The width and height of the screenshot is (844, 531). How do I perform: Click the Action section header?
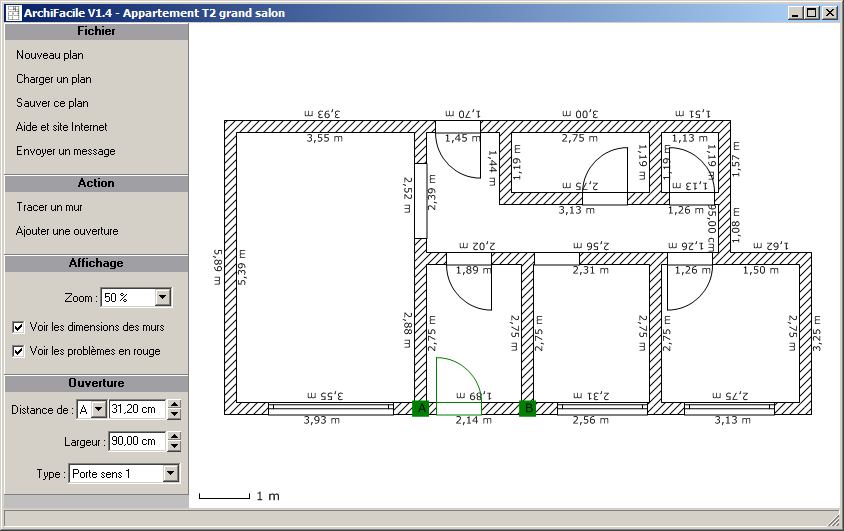[96, 183]
